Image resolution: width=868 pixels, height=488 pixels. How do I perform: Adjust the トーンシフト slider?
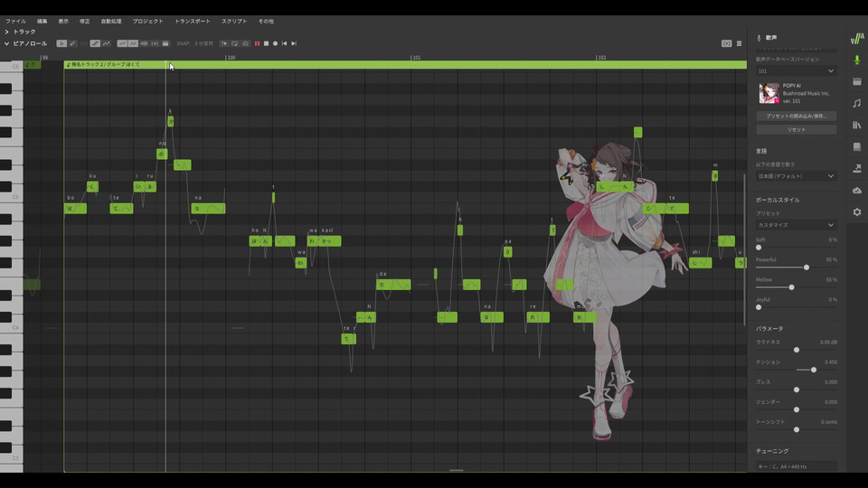tap(797, 429)
